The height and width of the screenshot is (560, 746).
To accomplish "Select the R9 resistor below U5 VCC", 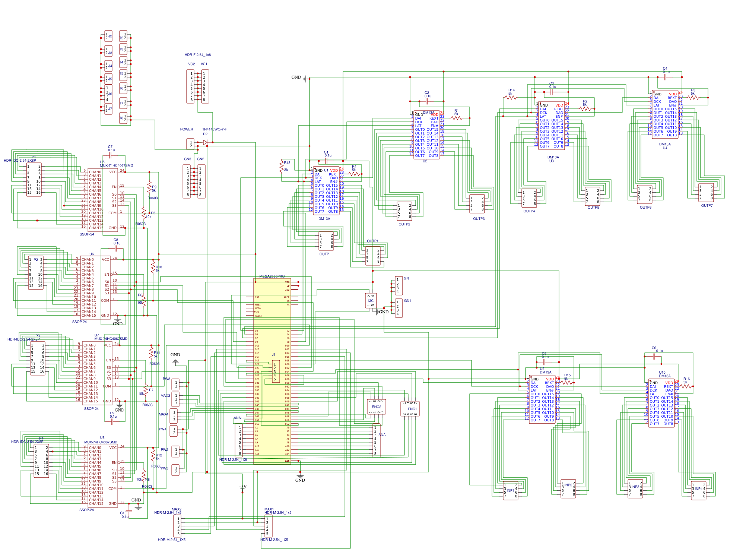I will [149, 187].
